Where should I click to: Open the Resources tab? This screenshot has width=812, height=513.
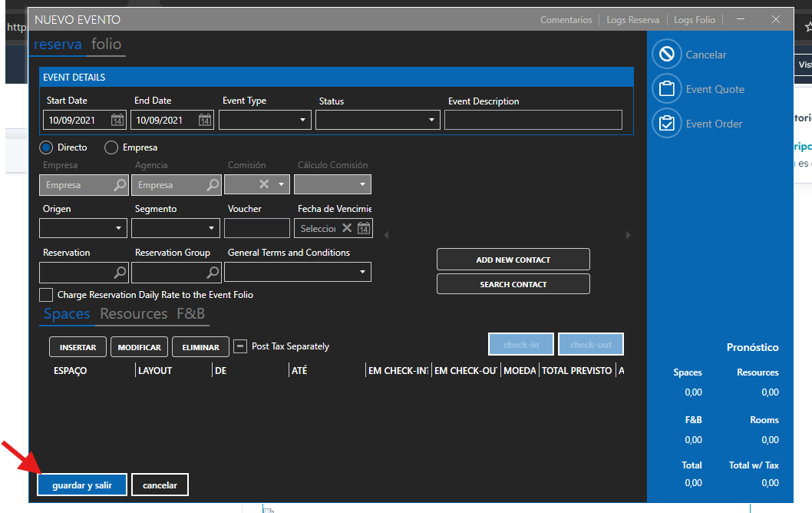(x=134, y=313)
